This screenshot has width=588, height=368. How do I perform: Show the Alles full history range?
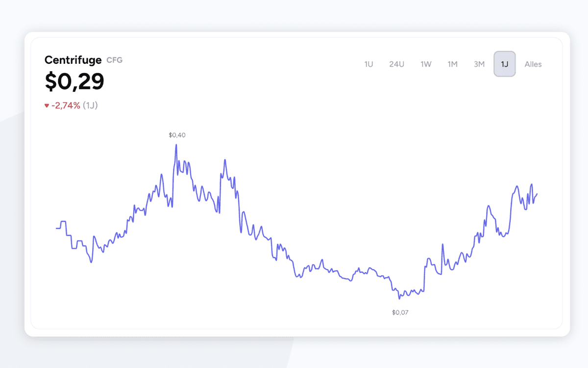click(533, 64)
